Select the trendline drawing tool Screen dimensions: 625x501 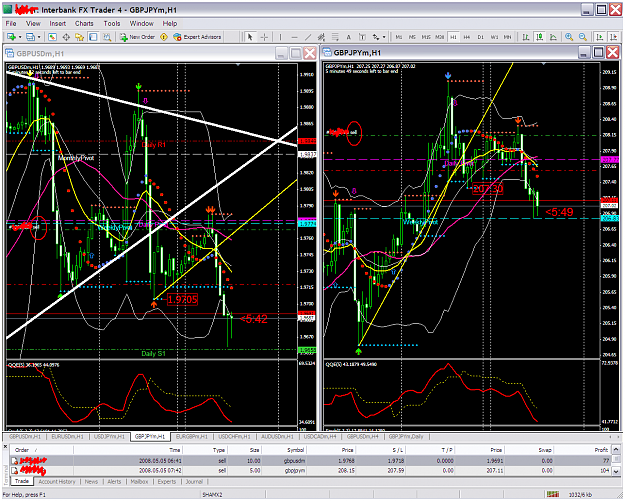308,37
